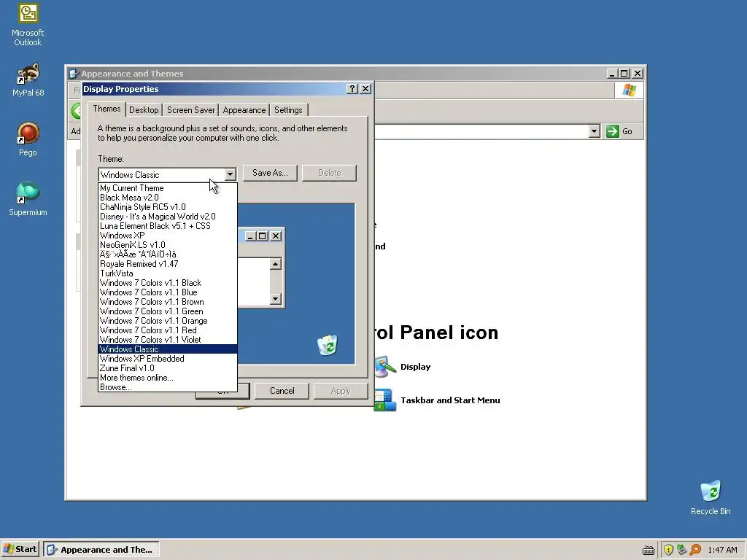The height and width of the screenshot is (560, 747).
Task: Choose the Windows XP theme
Action: 168,236
